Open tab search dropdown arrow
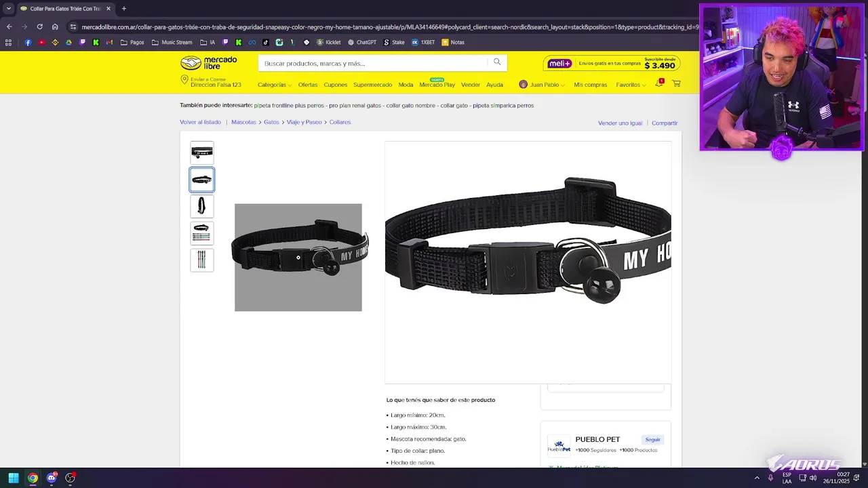Viewport: 868px width, 488px height. (x=8, y=9)
